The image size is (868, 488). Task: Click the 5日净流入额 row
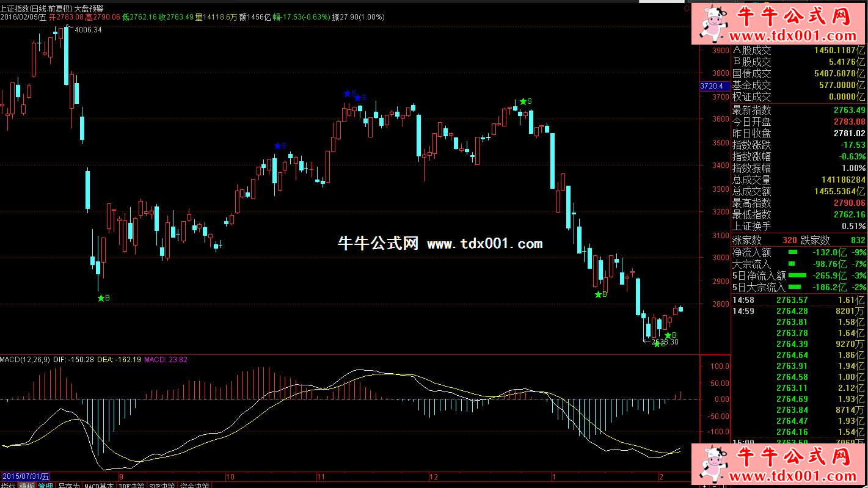coord(799,275)
